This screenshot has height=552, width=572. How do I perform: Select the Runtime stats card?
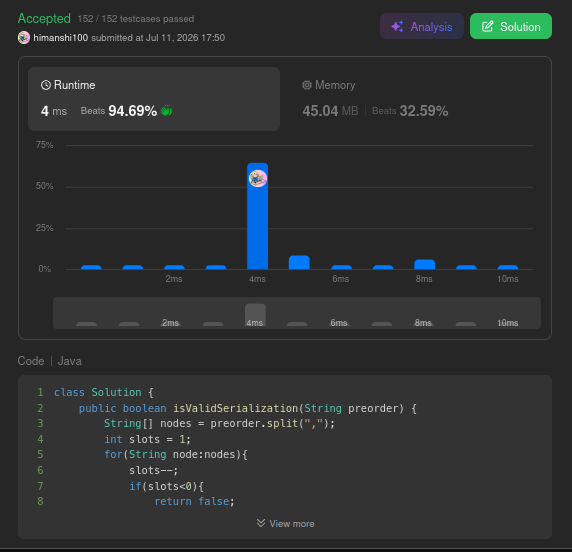[x=154, y=99]
